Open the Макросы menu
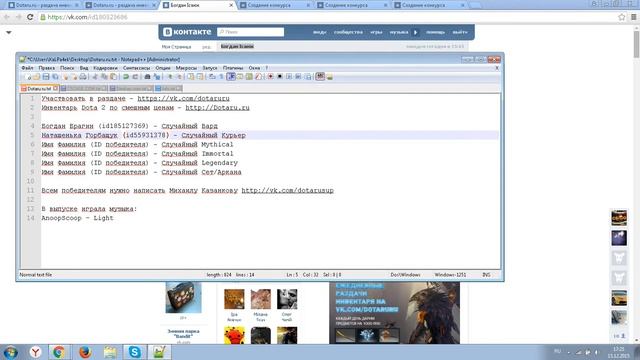This screenshot has width=640, height=360. pos(186,68)
